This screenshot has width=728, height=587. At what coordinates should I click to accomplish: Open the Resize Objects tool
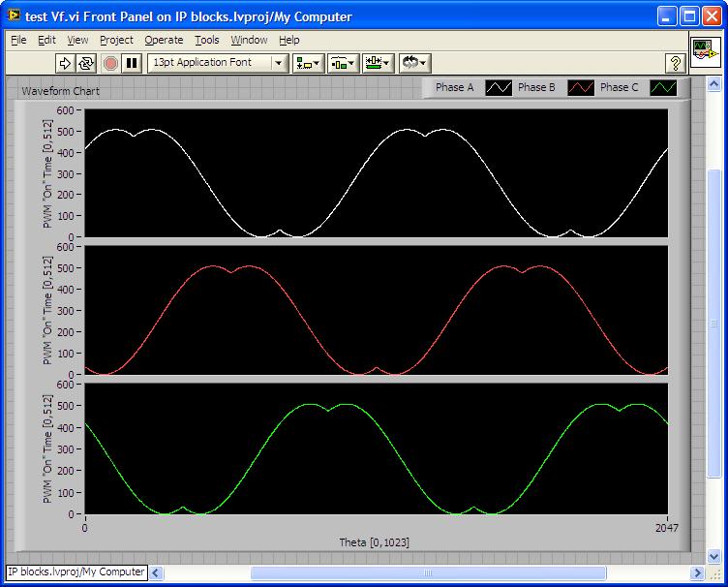(378, 63)
